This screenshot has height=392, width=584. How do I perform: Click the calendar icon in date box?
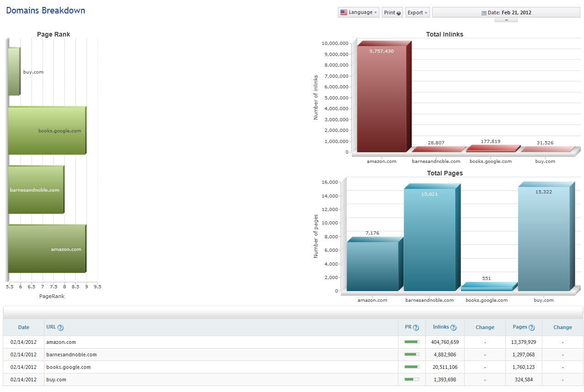click(x=484, y=13)
